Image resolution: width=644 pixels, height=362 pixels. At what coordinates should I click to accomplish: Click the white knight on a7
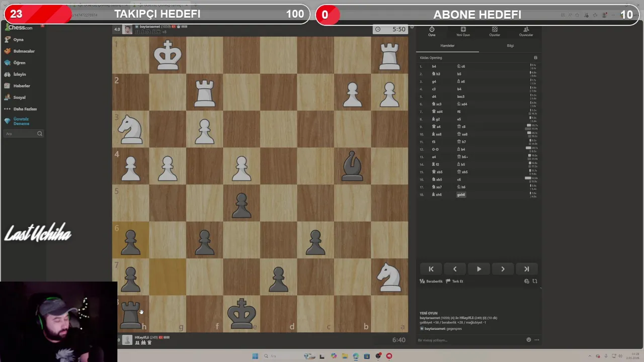click(389, 277)
